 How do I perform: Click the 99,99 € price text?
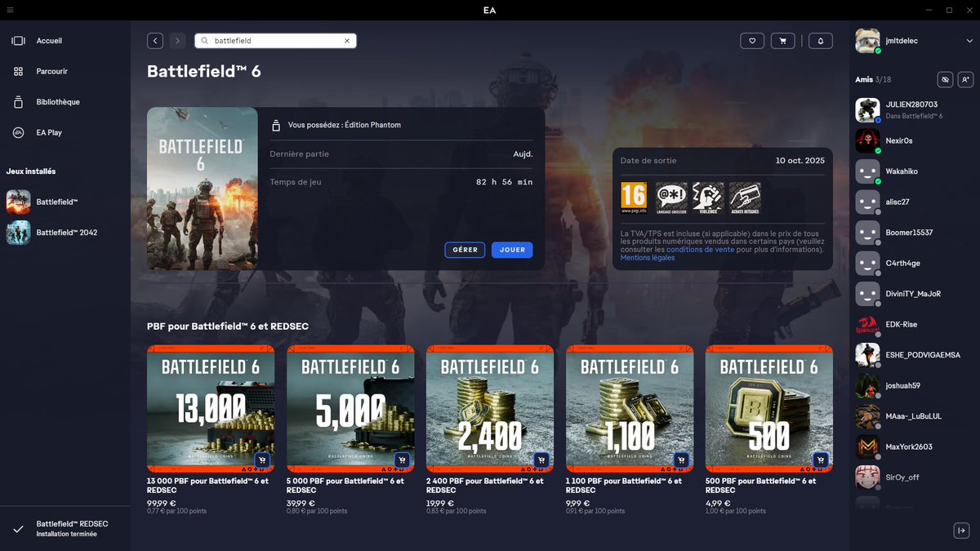(162, 503)
